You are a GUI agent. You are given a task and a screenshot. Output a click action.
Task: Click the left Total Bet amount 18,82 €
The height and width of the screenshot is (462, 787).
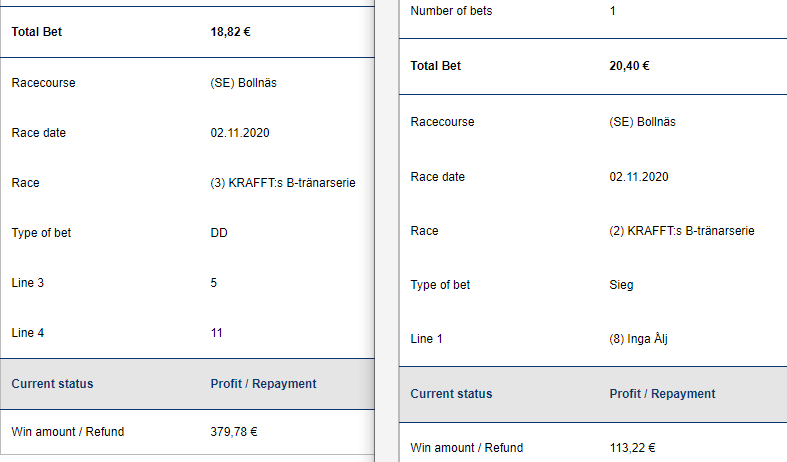coord(230,32)
